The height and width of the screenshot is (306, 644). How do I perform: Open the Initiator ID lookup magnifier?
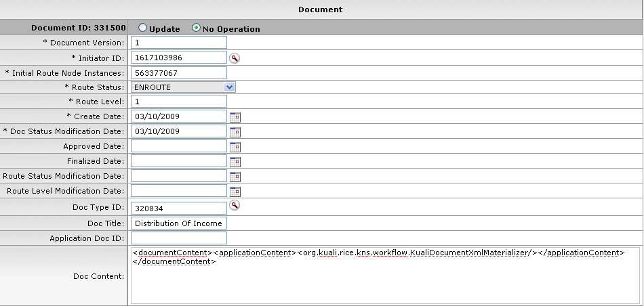[x=235, y=58]
